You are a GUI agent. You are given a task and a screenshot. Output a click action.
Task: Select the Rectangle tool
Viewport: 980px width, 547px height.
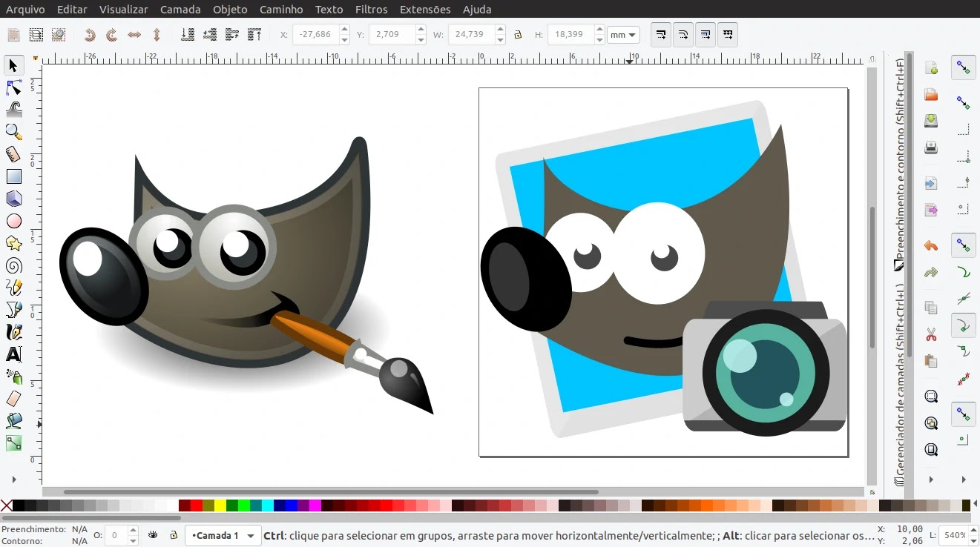coord(13,176)
